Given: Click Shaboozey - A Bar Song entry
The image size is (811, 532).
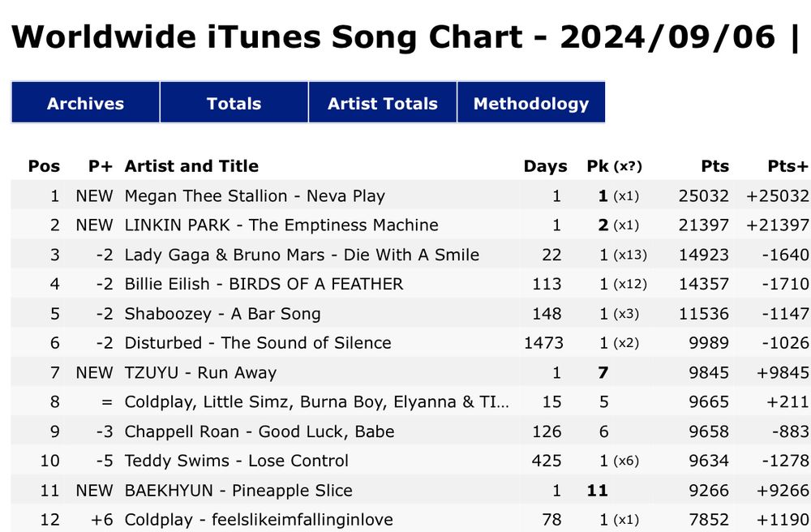Looking at the screenshot, I should pyautogui.click(x=222, y=314).
